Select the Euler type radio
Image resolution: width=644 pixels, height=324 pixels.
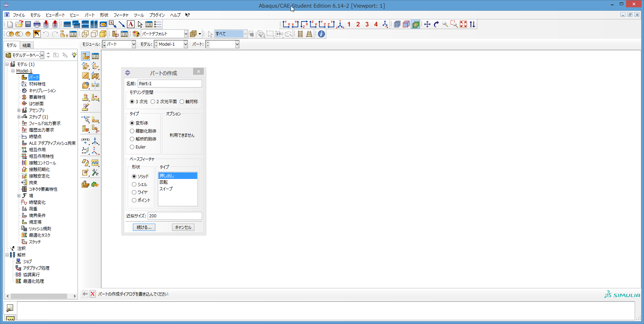132,147
